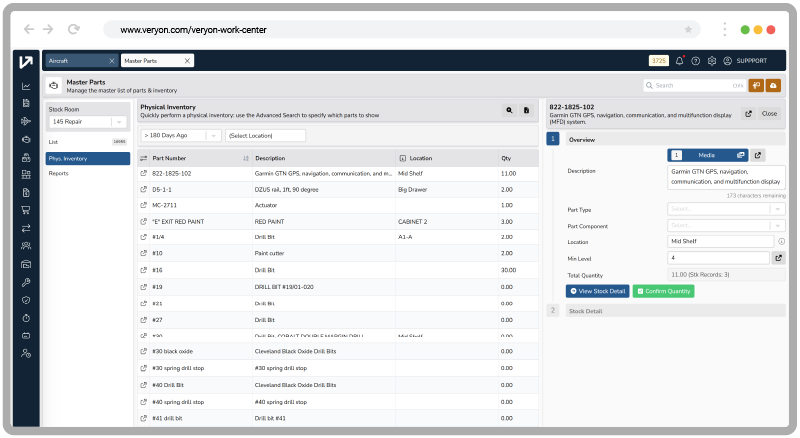Open the airplane sidebar icon
800x438 pixels.
tap(26, 121)
